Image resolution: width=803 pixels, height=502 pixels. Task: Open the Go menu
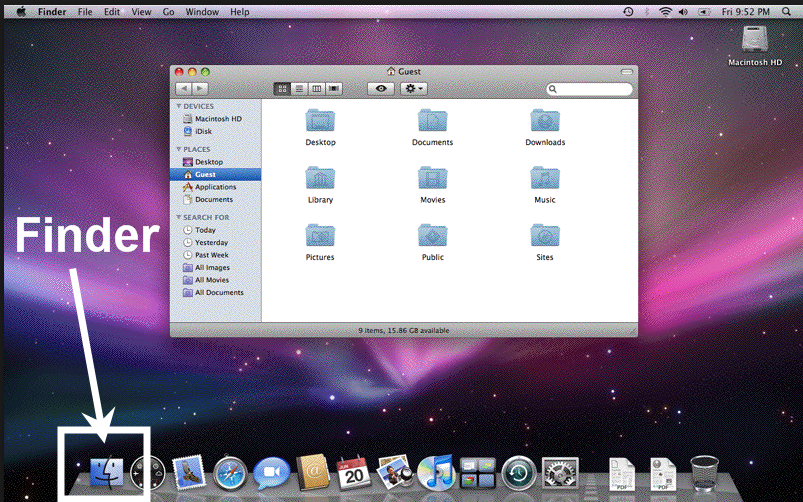click(x=168, y=11)
